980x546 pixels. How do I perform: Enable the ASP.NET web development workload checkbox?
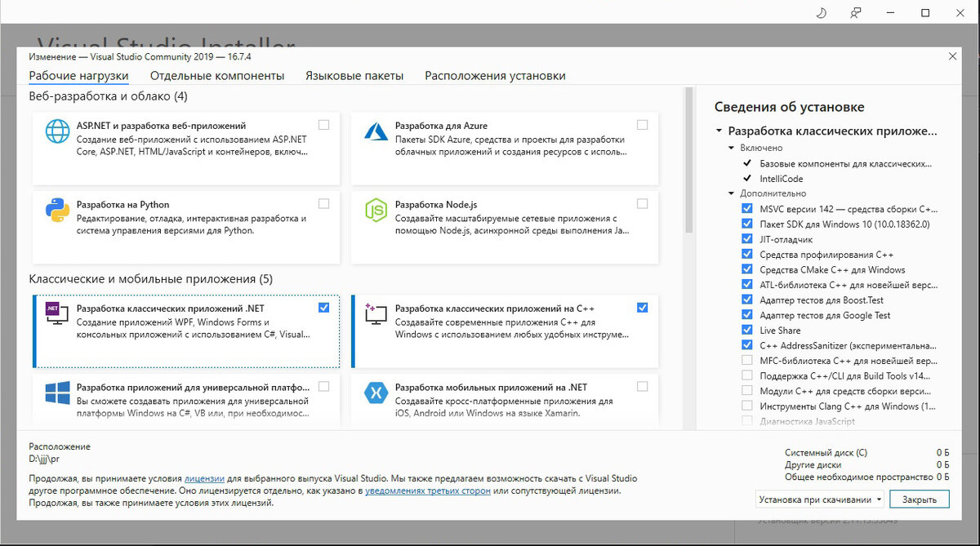point(324,125)
